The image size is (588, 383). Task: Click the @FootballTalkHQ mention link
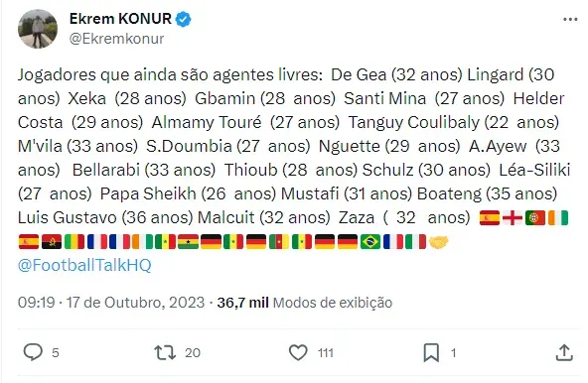tap(84, 265)
